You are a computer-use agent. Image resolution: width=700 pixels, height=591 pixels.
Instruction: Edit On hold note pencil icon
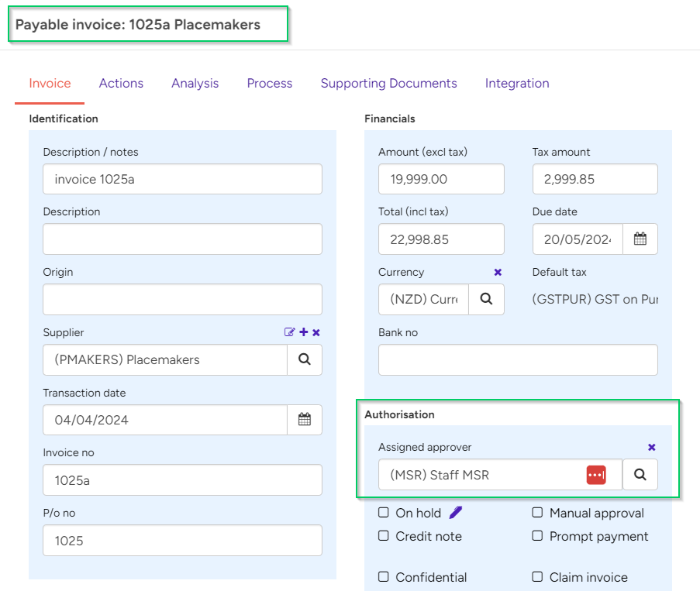coord(456,513)
